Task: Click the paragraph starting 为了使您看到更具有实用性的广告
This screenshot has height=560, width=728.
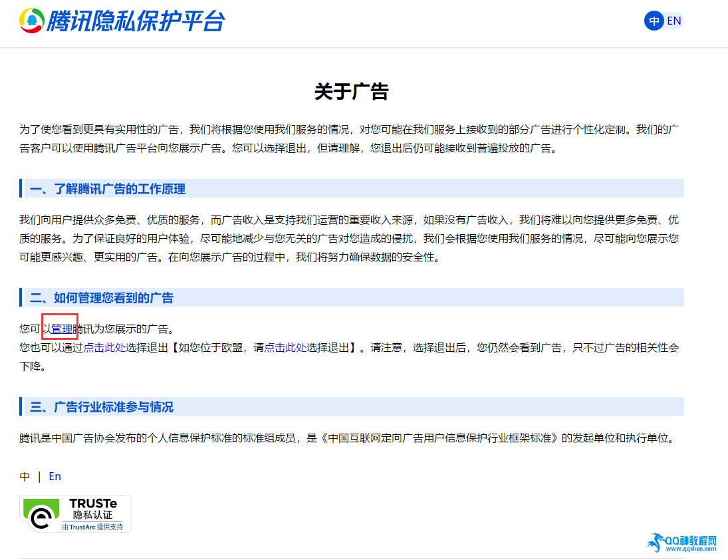Action: [x=349, y=139]
